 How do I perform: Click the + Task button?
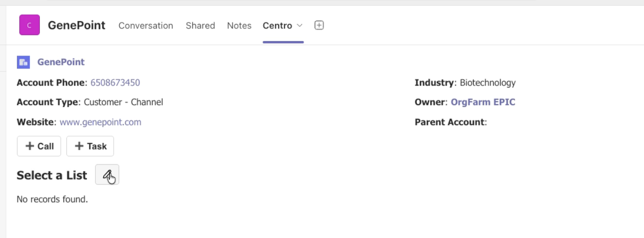click(x=90, y=146)
